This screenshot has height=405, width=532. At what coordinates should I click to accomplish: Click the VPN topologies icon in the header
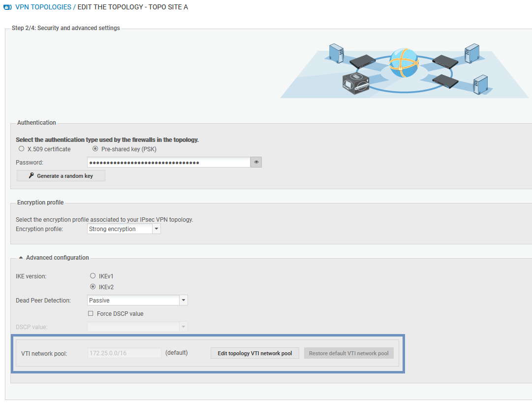point(7,7)
